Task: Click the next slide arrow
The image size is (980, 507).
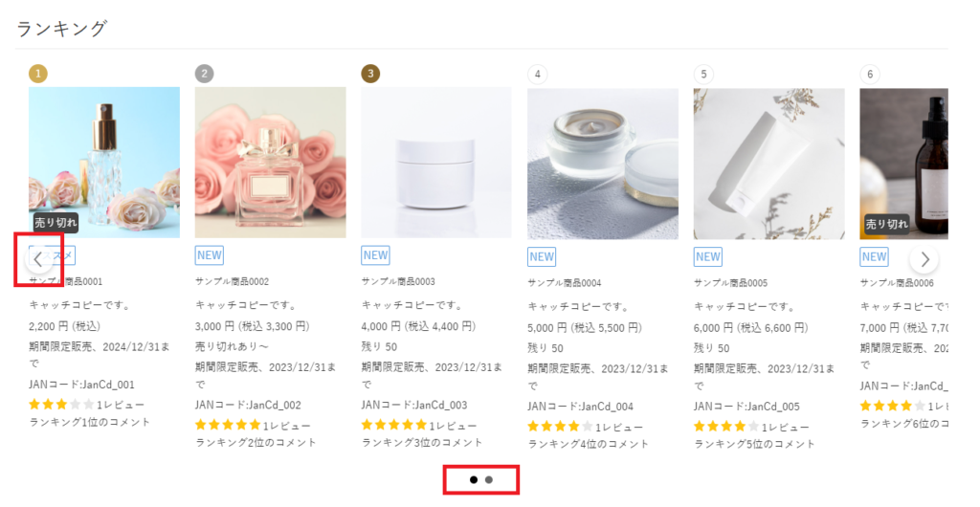Action: [x=924, y=259]
